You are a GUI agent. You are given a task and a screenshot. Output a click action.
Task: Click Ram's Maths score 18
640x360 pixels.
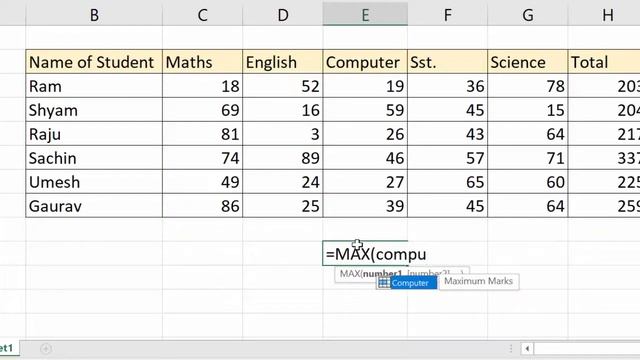[202, 86]
